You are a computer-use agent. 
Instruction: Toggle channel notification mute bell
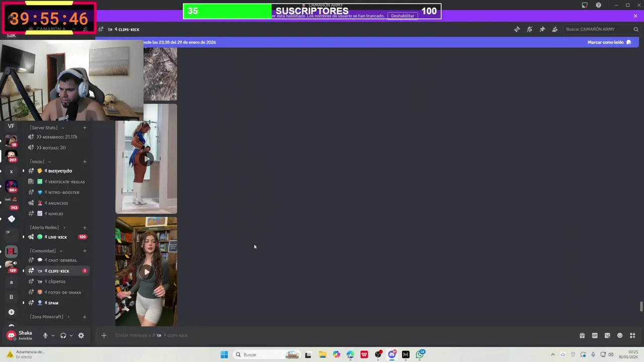(529, 29)
